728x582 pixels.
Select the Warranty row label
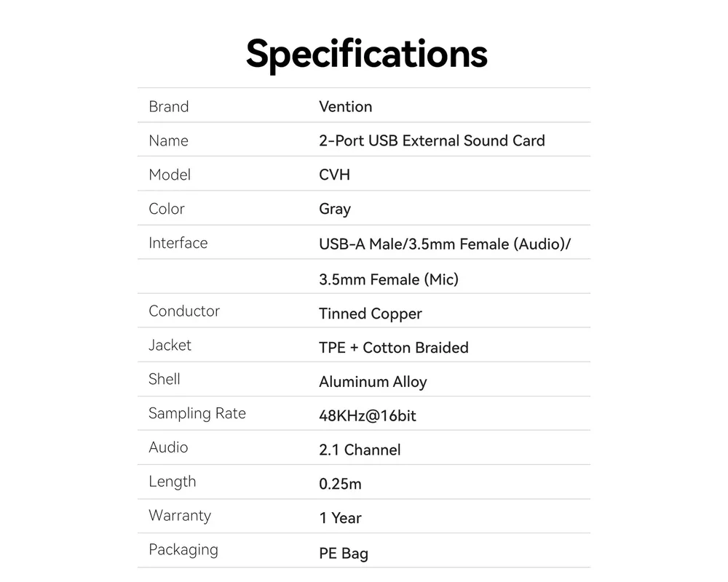coord(180,516)
